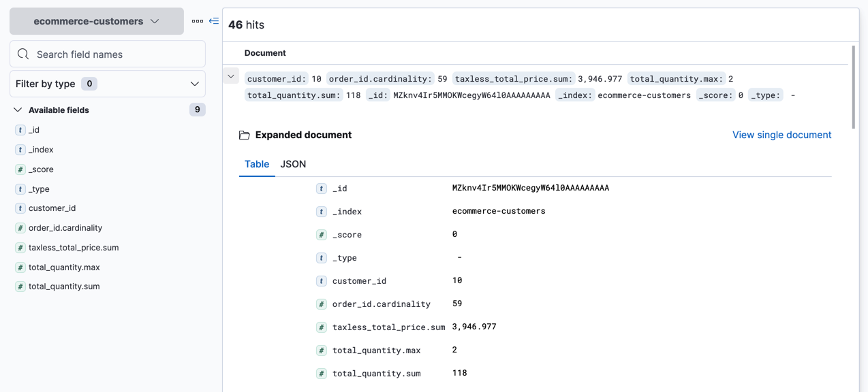
Task: Click the number icon for taxless_total_price.sum
Action: (20, 247)
